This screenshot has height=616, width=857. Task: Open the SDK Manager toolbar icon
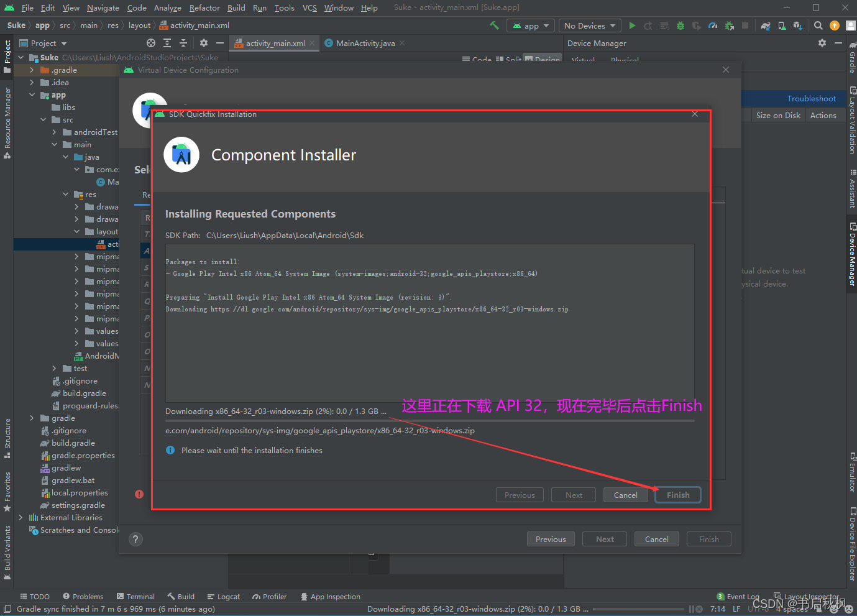(x=798, y=25)
